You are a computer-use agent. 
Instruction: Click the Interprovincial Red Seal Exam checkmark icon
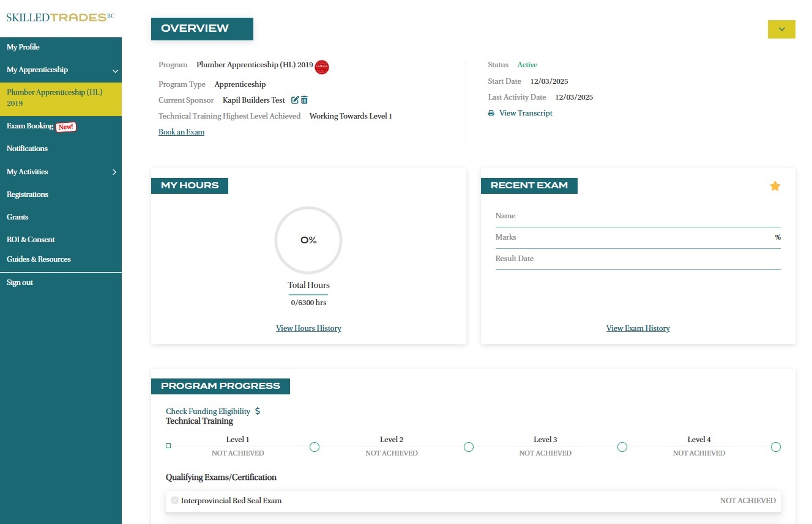coord(174,500)
